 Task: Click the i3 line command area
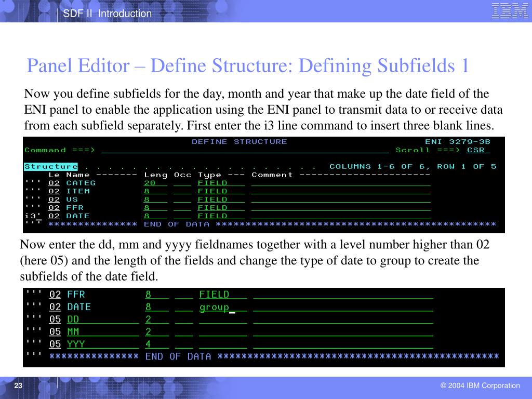click(33, 216)
